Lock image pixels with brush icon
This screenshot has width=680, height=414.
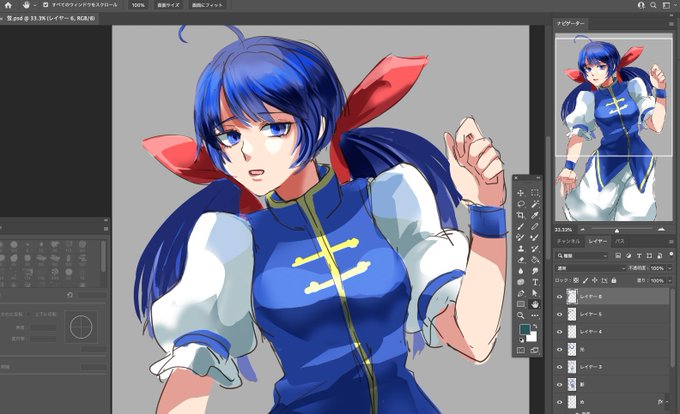(x=585, y=281)
